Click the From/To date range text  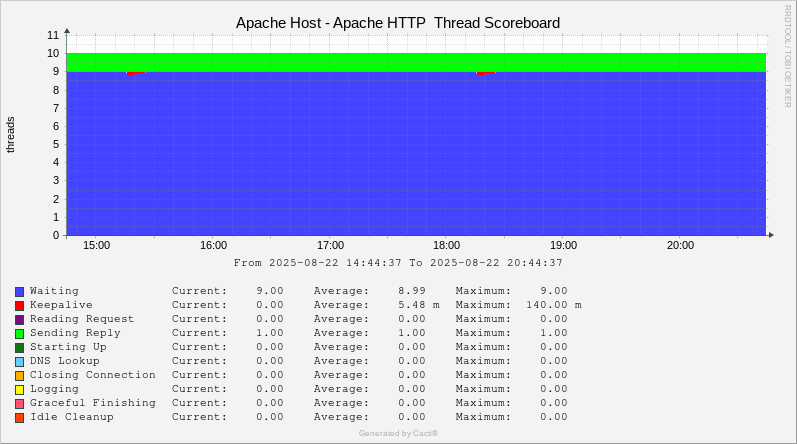coord(398,263)
